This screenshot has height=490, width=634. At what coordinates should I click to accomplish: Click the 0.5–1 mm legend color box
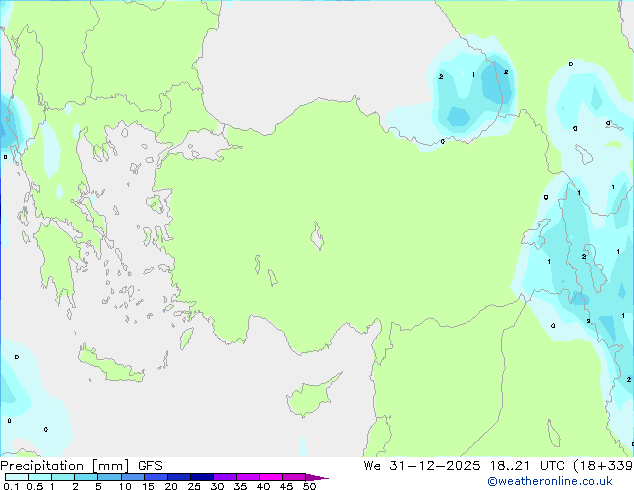[40, 477]
